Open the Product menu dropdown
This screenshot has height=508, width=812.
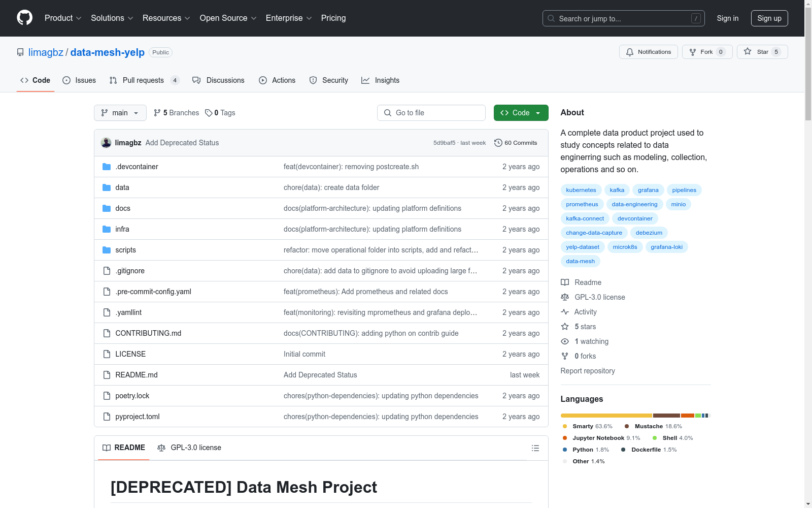click(x=63, y=18)
